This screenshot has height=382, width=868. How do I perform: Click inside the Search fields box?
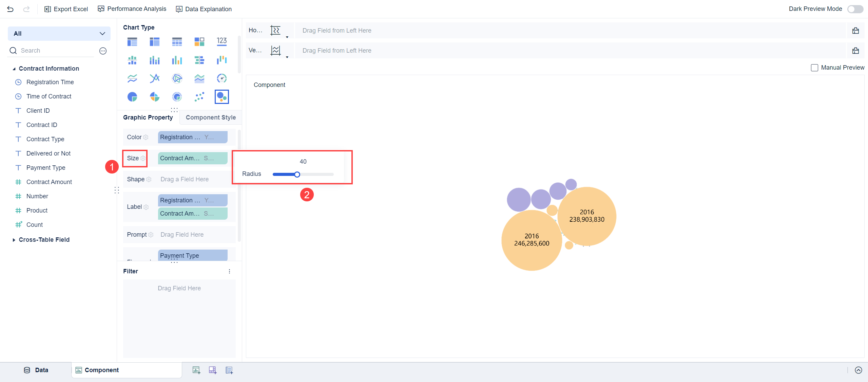coord(51,50)
